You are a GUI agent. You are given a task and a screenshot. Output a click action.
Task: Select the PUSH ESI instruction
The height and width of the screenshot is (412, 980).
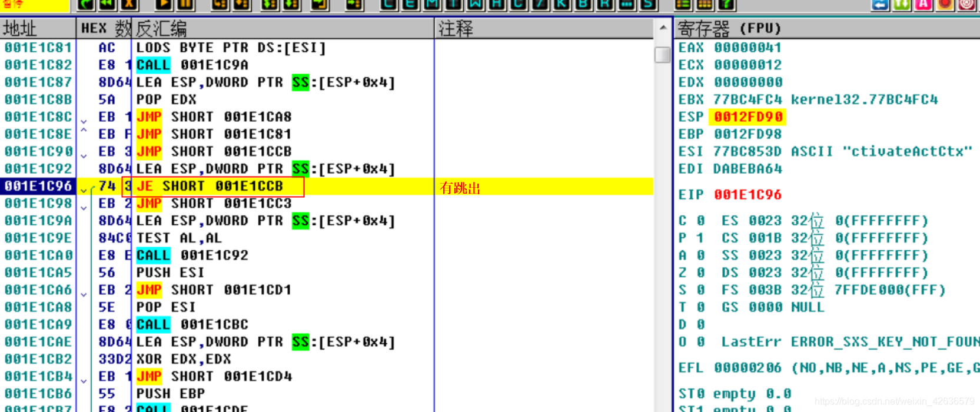point(171,273)
